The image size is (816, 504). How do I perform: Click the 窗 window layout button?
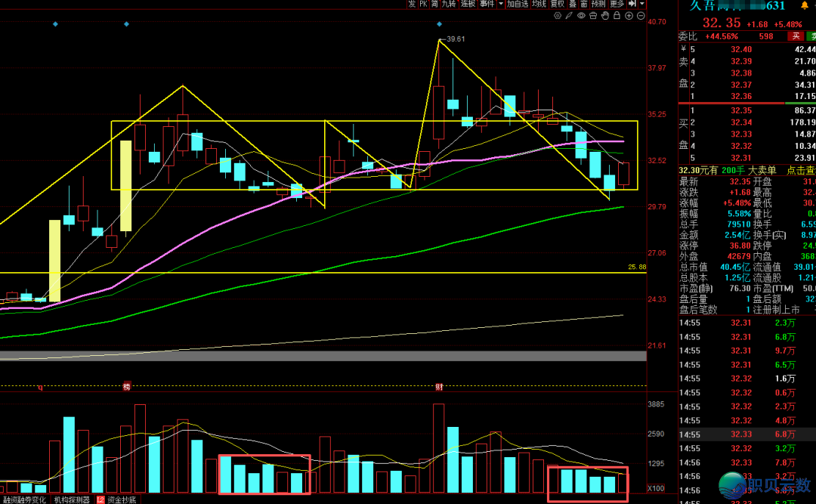[x=583, y=4]
